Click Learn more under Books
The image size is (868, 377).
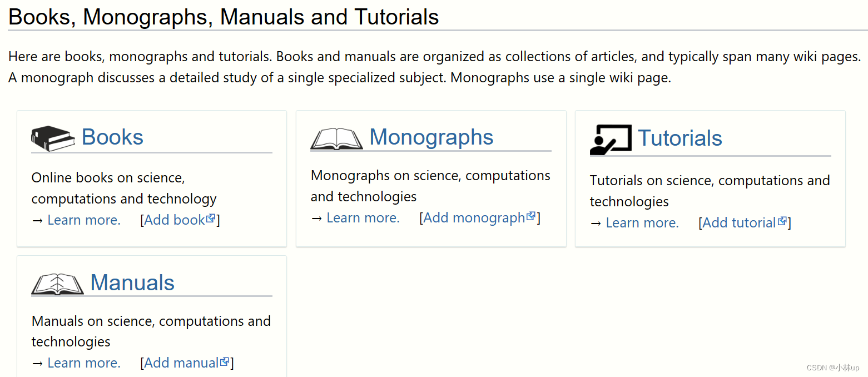click(83, 220)
